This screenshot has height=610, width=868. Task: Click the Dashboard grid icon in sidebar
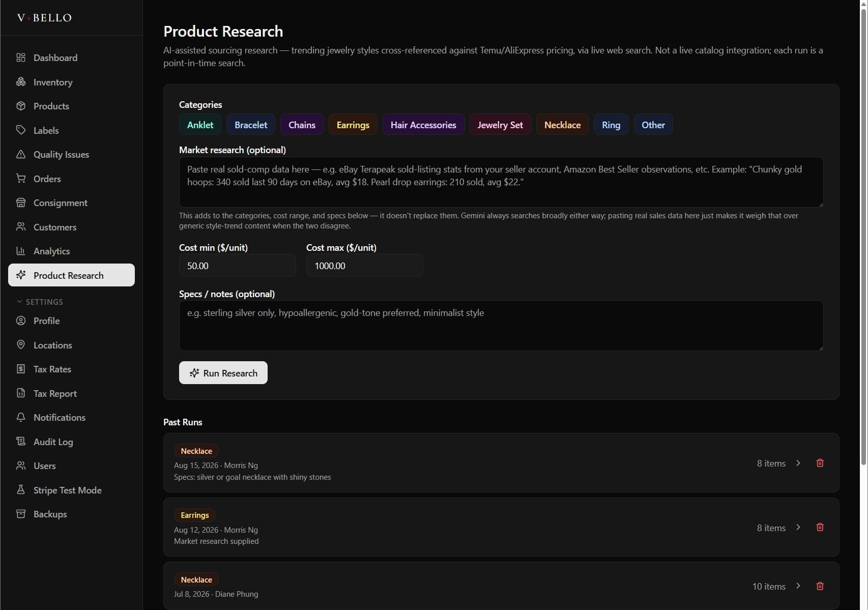[21, 57]
